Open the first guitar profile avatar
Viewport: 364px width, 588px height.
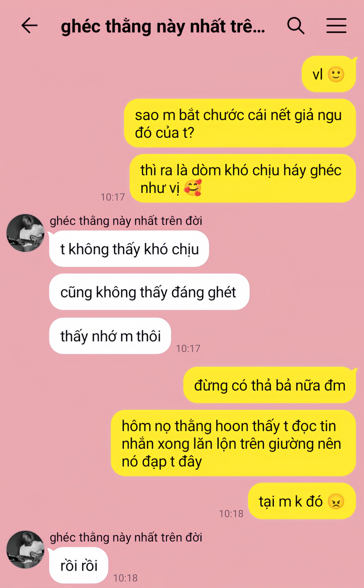pyautogui.click(x=25, y=233)
